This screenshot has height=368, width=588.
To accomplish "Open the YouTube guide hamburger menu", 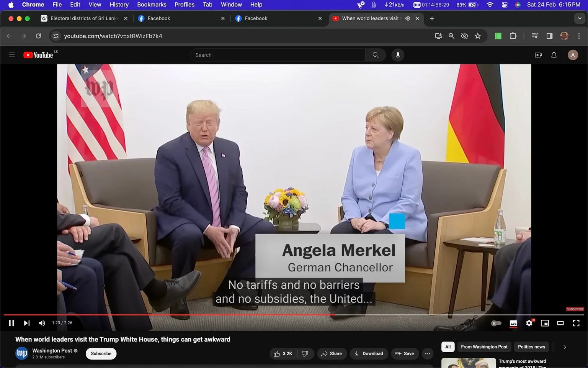I will (11, 55).
